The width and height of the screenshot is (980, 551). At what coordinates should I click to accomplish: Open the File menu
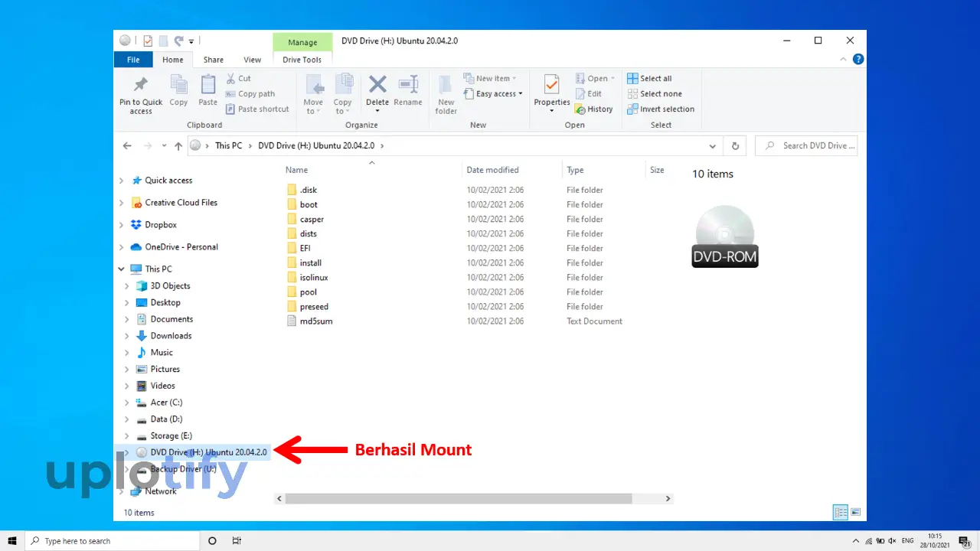(x=133, y=60)
